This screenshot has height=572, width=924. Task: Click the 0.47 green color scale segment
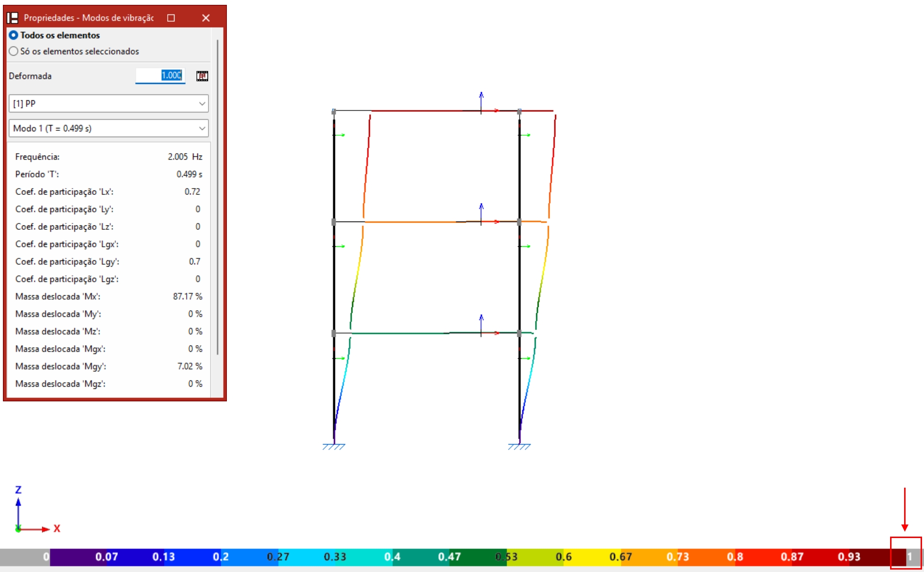click(x=422, y=557)
